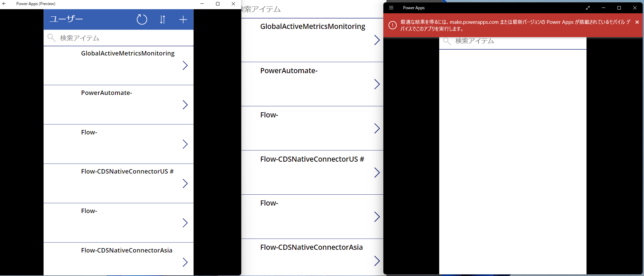This screenshot has width=644, height=276.
Task: Open PowerAutomate- chevron in the Preview window
Action: pos(185,105)
